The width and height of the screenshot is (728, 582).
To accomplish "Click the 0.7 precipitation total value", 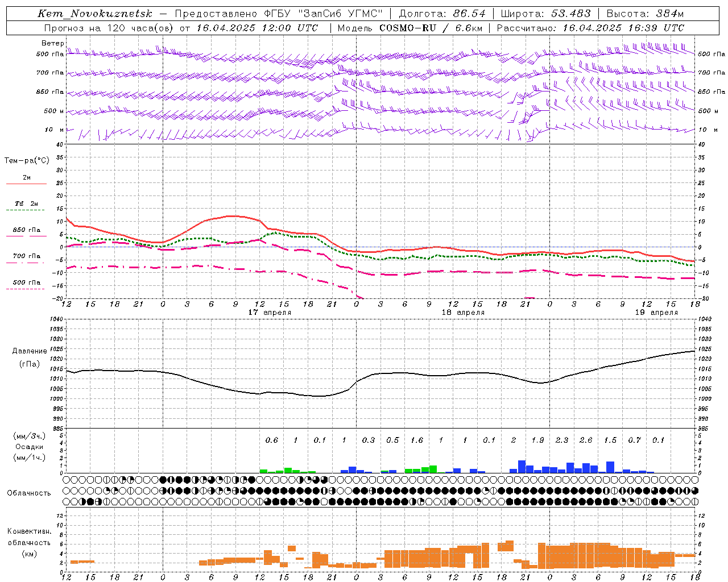I will (x=634, y=440).
